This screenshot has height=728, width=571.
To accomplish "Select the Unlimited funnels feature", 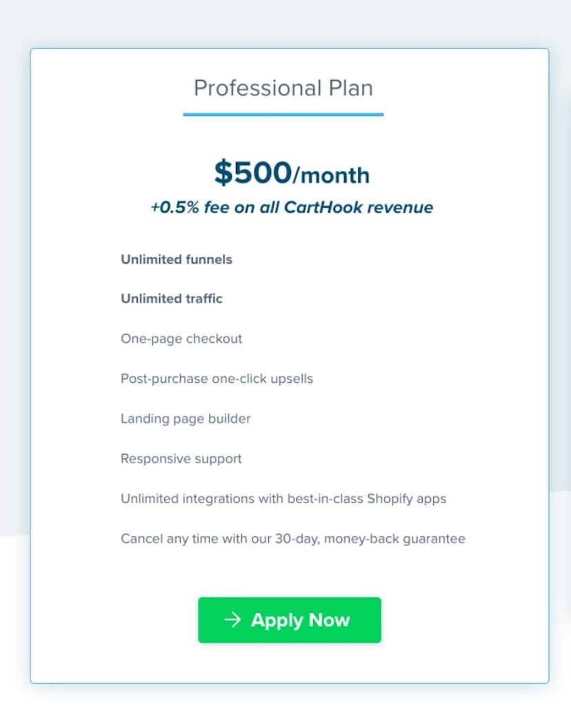I will [x=177, y=259].
